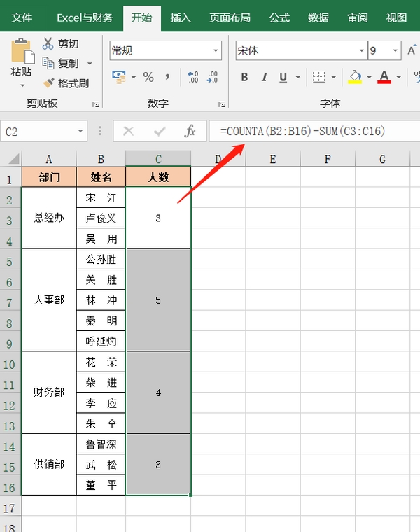Viewport: 420px width, 532px height.
Task: Open underline style dropdown arrow
Action: (298, 78)
